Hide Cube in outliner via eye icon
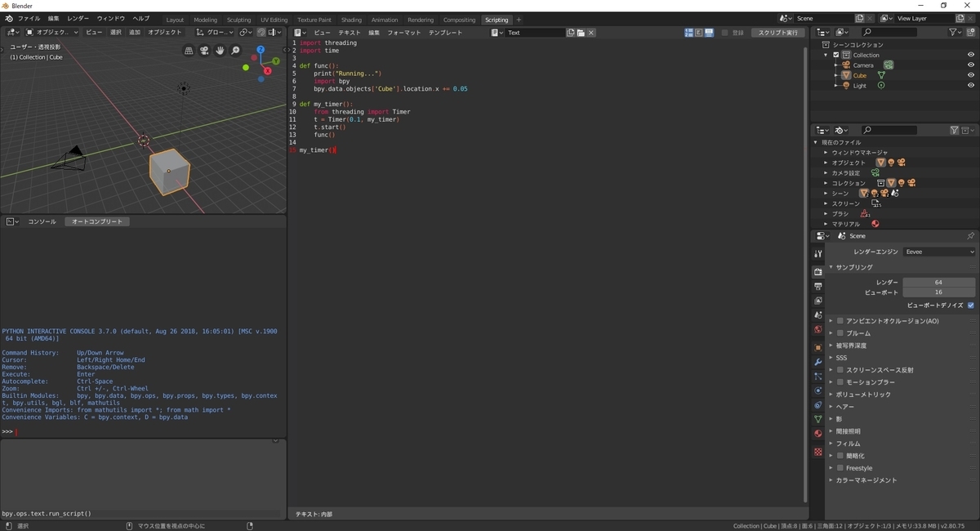The height and width of the screenshot is (531, 980). coord(971,75)
